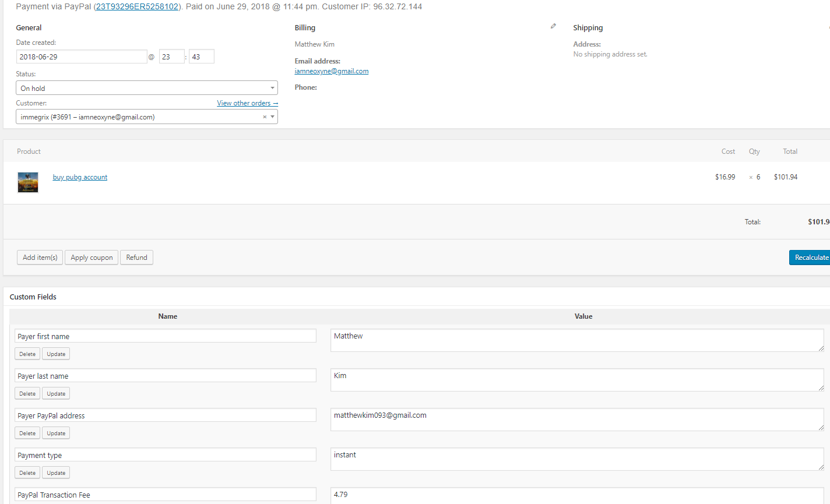Click the value box containing 4.79
This screenshot has height=504, width=830.
point(577,496)
